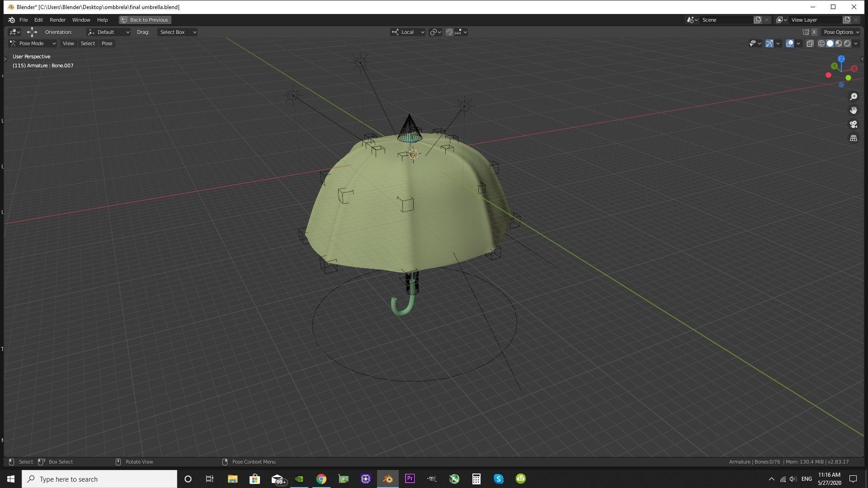
Task: Open the Render menu
Action: [57, 20]
